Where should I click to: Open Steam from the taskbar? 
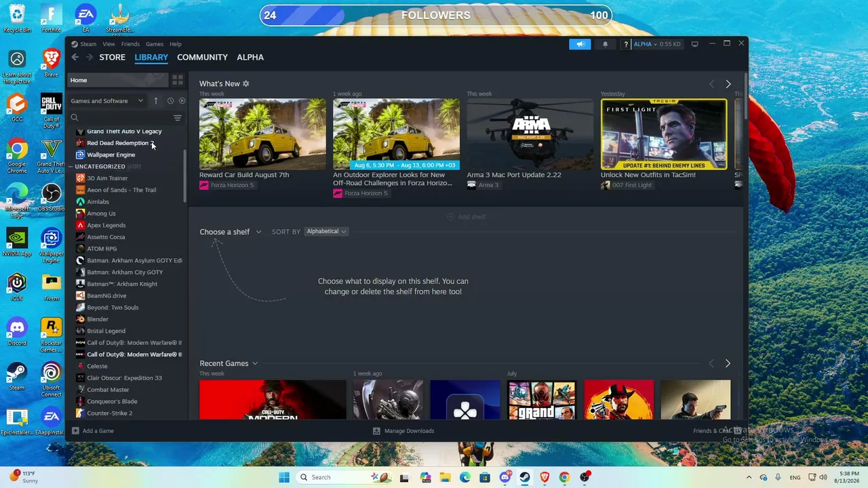pyautogui.click(x=525, y=477)
